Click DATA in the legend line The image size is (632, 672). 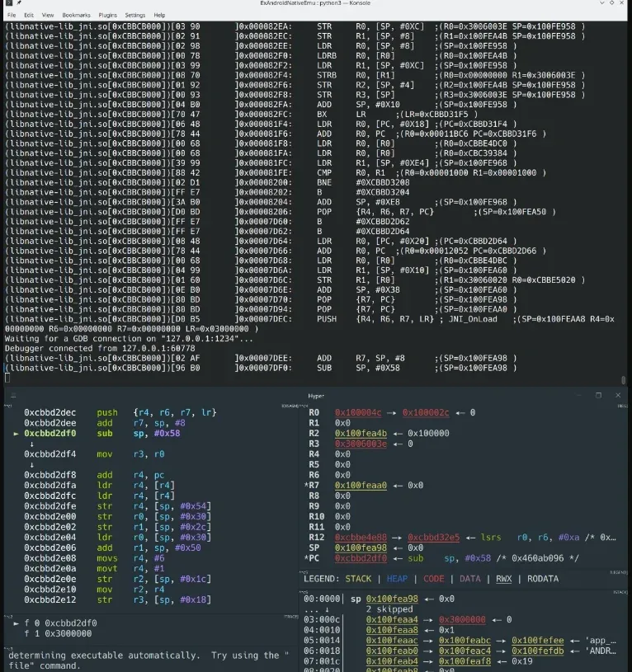click(470, 579)
